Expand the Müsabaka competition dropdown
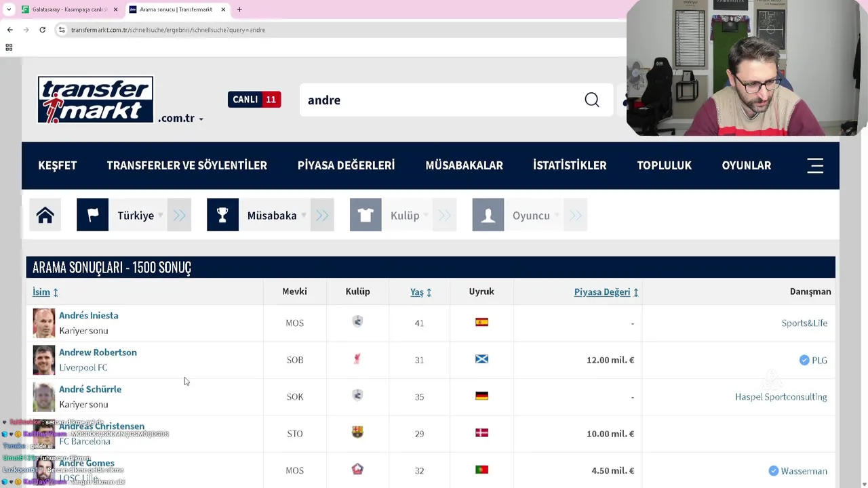The image size is (868, 488). 304,216
